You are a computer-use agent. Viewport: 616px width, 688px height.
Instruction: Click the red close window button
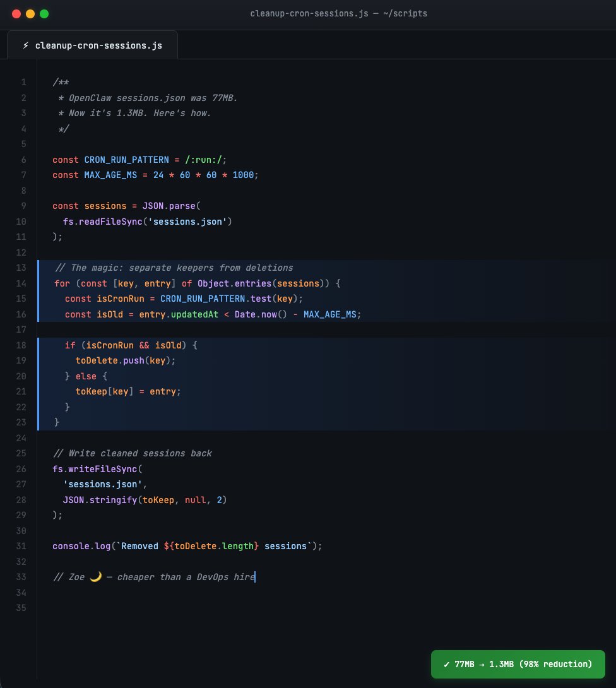(16, 14)
